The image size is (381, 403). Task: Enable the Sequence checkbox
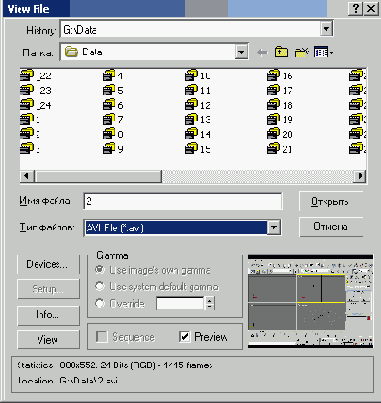[102, 337]
